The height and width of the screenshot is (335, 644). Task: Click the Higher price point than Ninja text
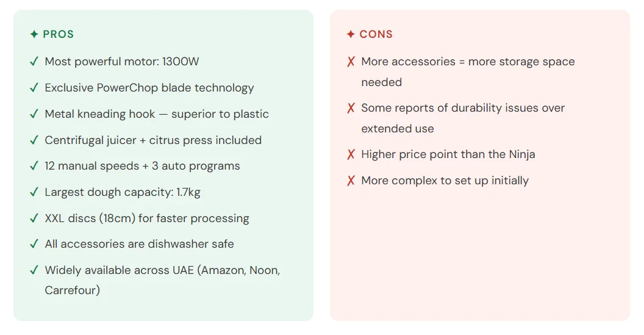click(448, 154)
